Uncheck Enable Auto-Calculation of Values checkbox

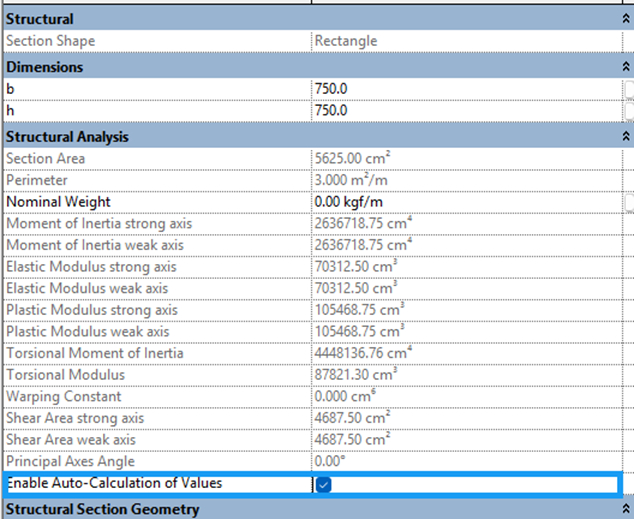(x=323, y=485)
